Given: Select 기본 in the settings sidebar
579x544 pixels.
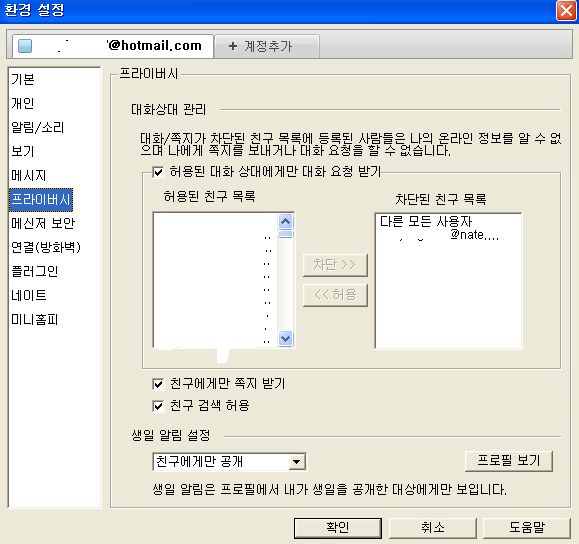Looking at the screenshot, I should 23,79.
